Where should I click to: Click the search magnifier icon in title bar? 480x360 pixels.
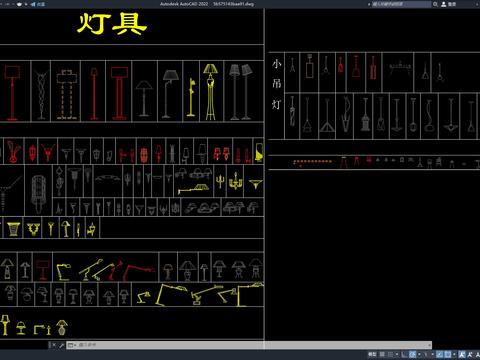[x=435, y=4]
